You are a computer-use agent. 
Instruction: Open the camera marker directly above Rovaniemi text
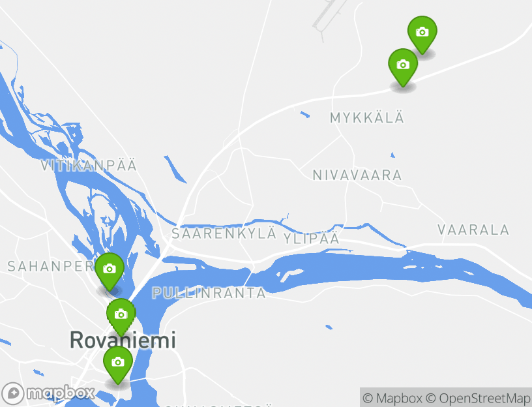(121, 316)
